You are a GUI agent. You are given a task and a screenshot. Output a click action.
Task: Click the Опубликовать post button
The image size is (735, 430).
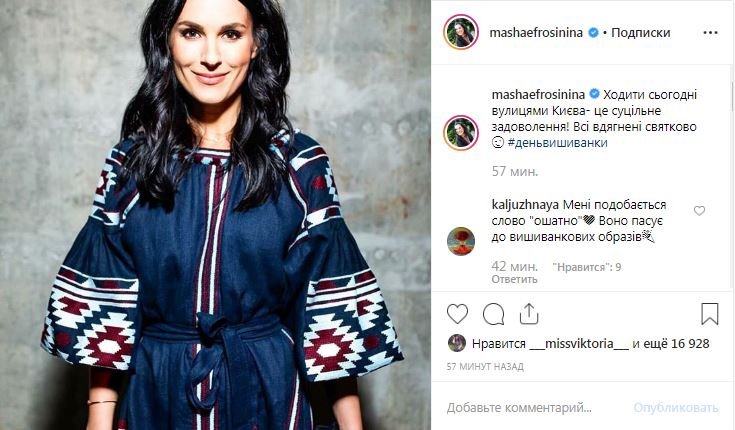pos(675,407)
